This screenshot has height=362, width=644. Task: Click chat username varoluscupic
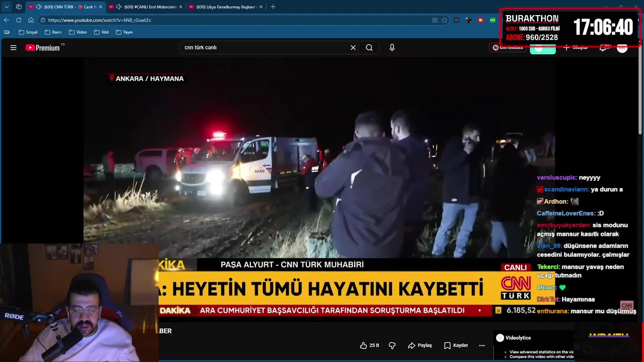pyautogui.click(x=556, y=177)
